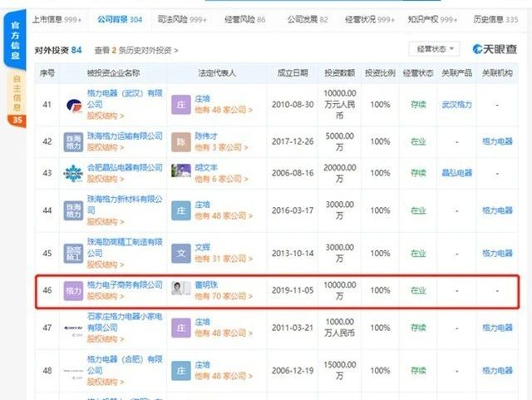532x400 pixels.
Task: View 他有 3 家公司 for 陈伟才
Action: 222,147
